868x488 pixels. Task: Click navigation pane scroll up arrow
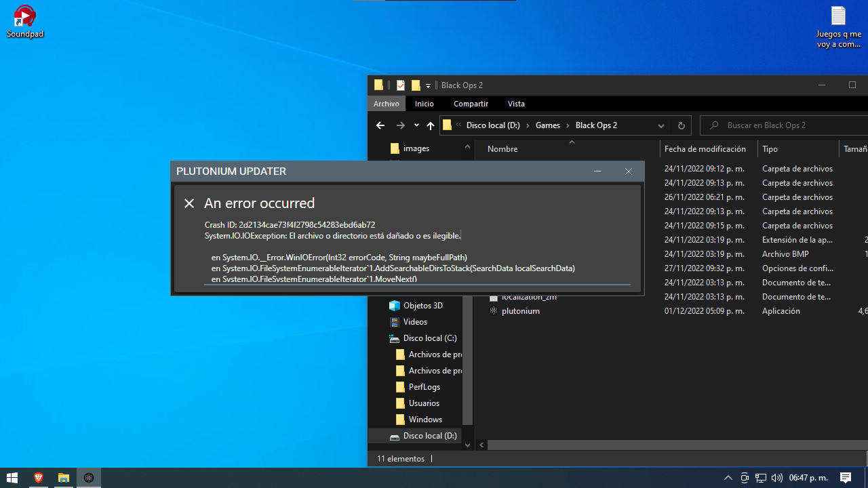467,147
